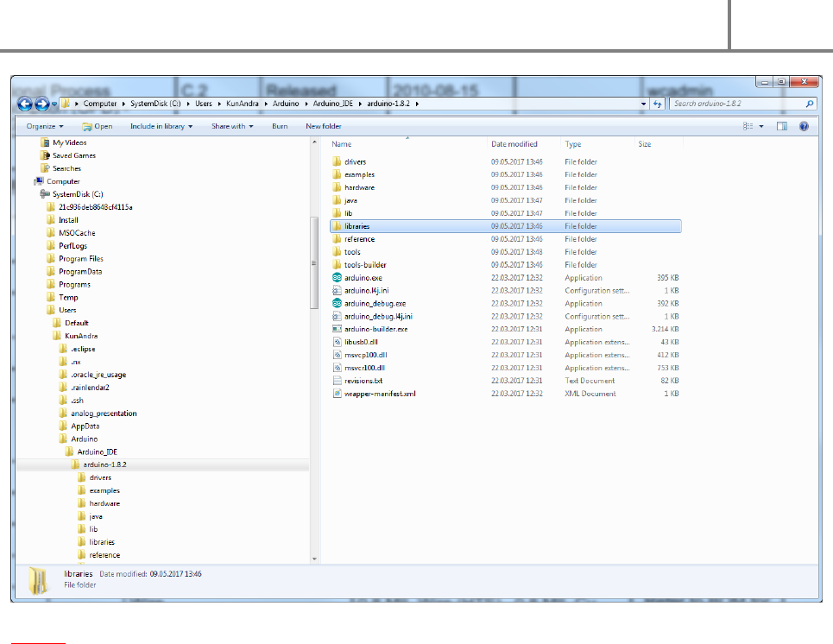
Task: Click the navigation pane scrollbar thumb
Action: 314,263
